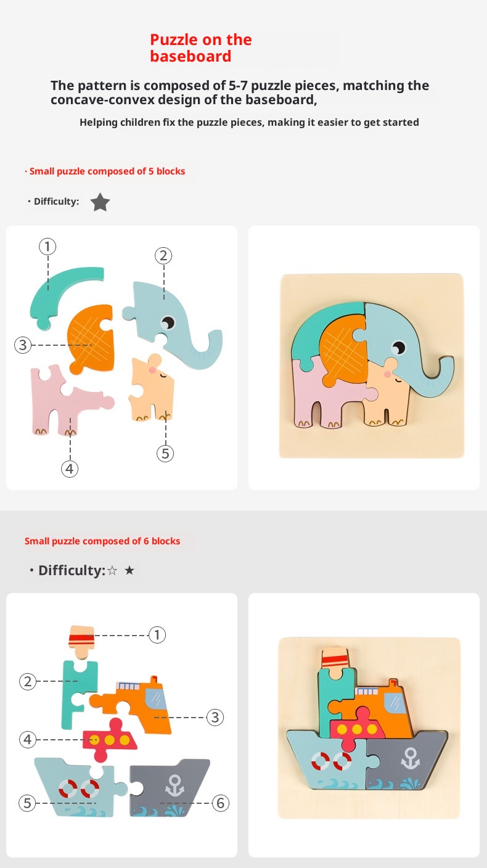Viewport: 487px width, 868px height.
Task: Click the outlined star in the six-block difficulty rating
Action: point(112,571)
